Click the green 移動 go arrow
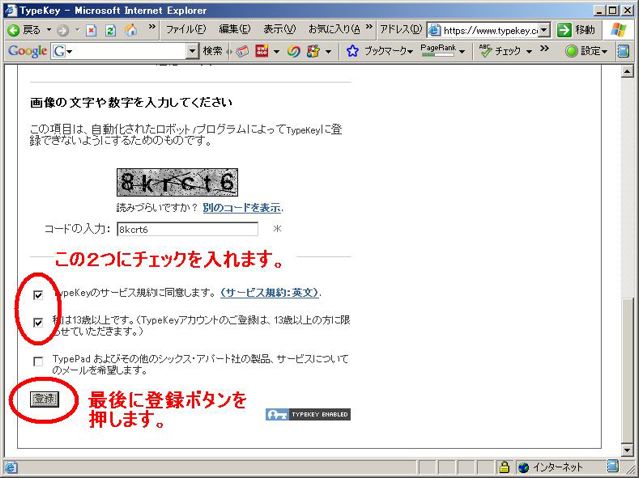Screen dimensions: 639x478 (x=564, y=30)
